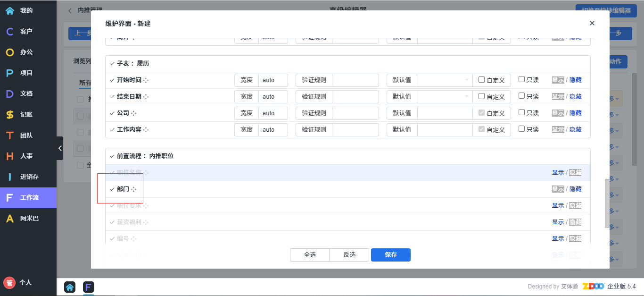
Task: Open the 客户 module in sidebar
Action: tap(10, 31)
